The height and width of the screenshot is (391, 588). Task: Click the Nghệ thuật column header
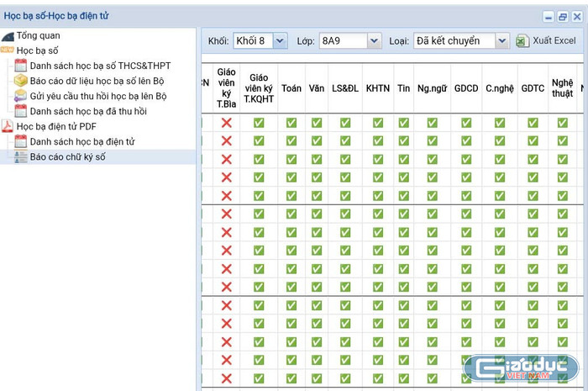[562, 88]
